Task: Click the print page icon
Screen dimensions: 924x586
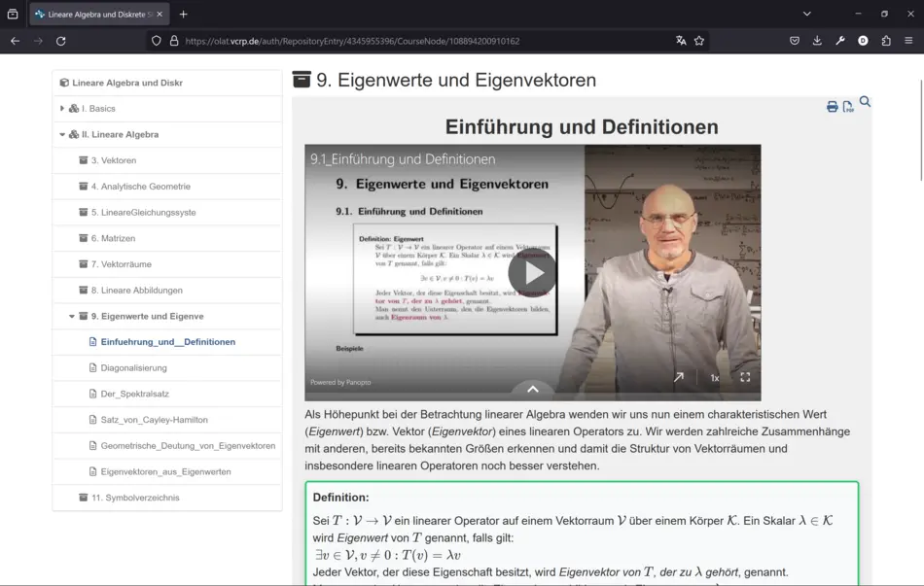Action: (832, 107)
